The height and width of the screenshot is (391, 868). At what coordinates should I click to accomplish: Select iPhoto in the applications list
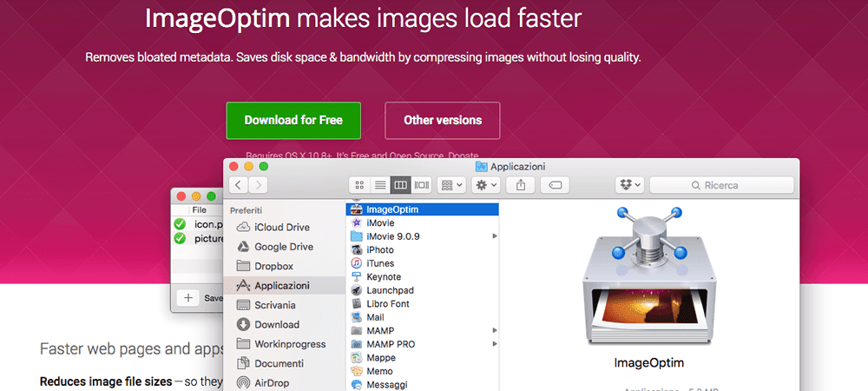423,249
